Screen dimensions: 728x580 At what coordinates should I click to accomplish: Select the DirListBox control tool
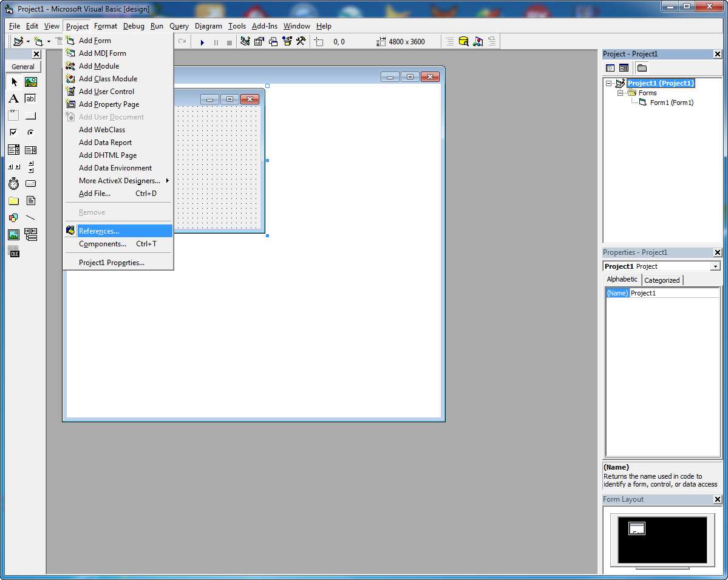[14, 201]
